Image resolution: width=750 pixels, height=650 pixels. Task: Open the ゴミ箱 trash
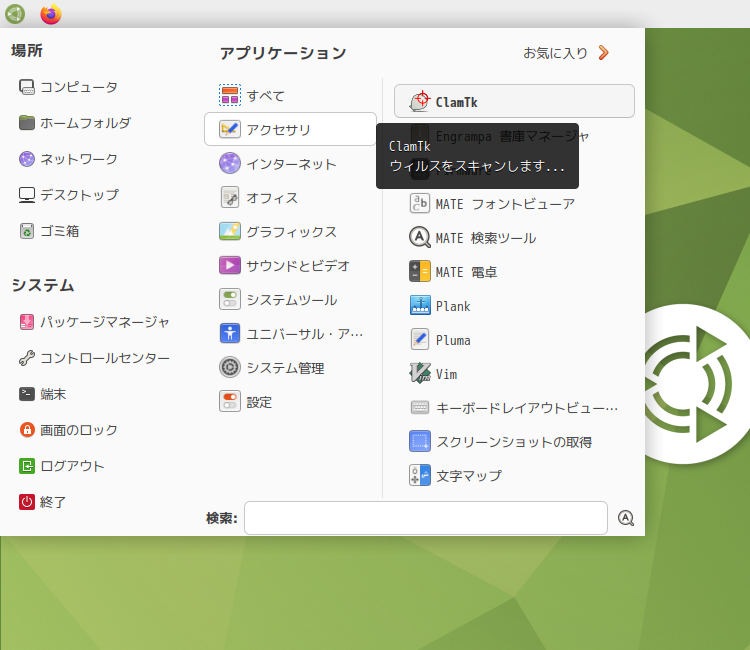click(49, 231)
